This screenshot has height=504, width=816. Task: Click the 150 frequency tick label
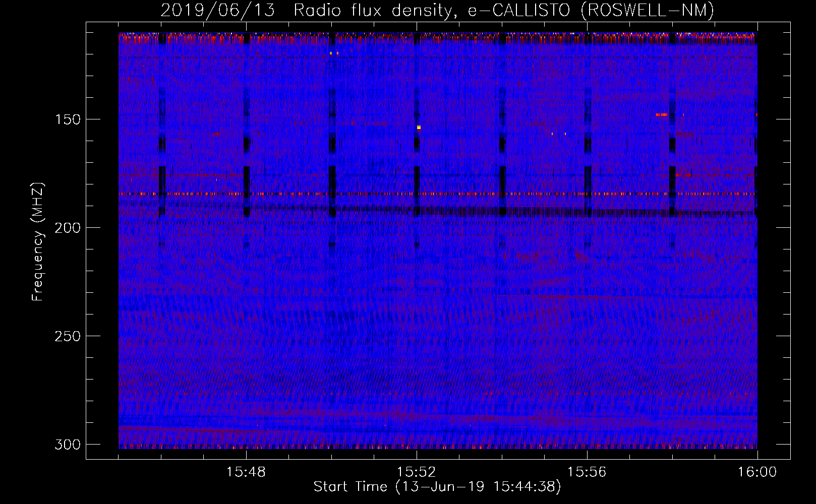[67, 119]
